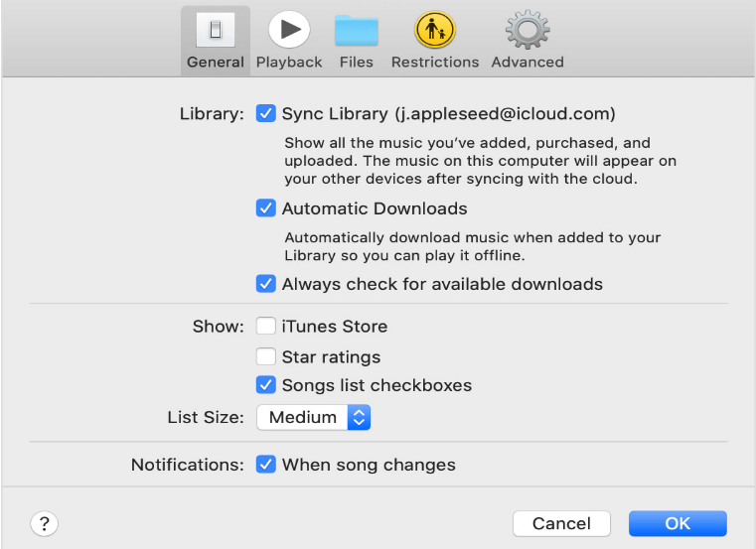Click the Cancel button
The width and height of the screenshot is (756, 549).
point(561,523)
